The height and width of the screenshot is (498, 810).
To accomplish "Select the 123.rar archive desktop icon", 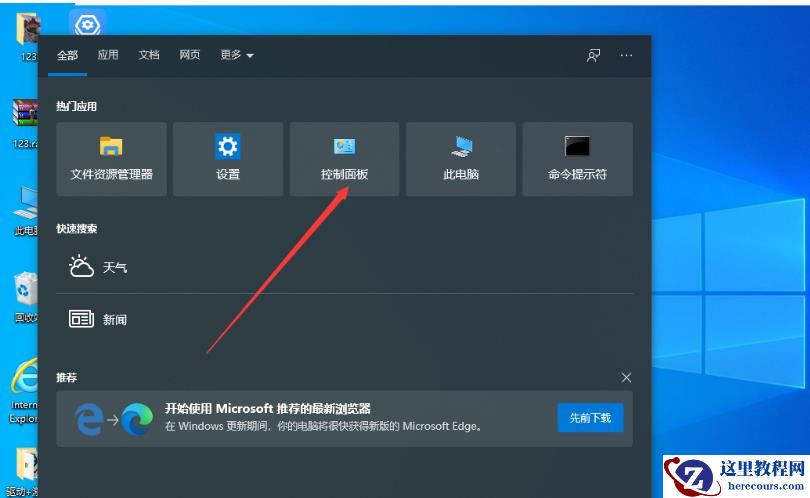I will tap(25, 124).
